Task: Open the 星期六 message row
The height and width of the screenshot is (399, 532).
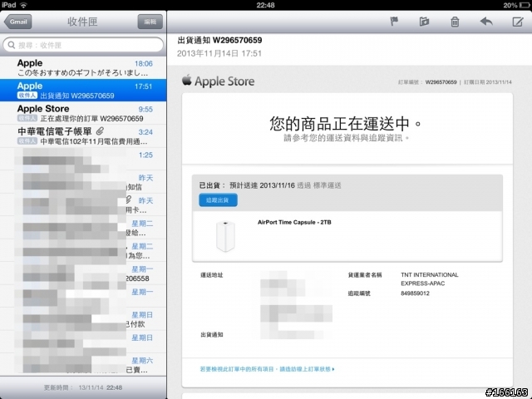Action: (83, 364)
